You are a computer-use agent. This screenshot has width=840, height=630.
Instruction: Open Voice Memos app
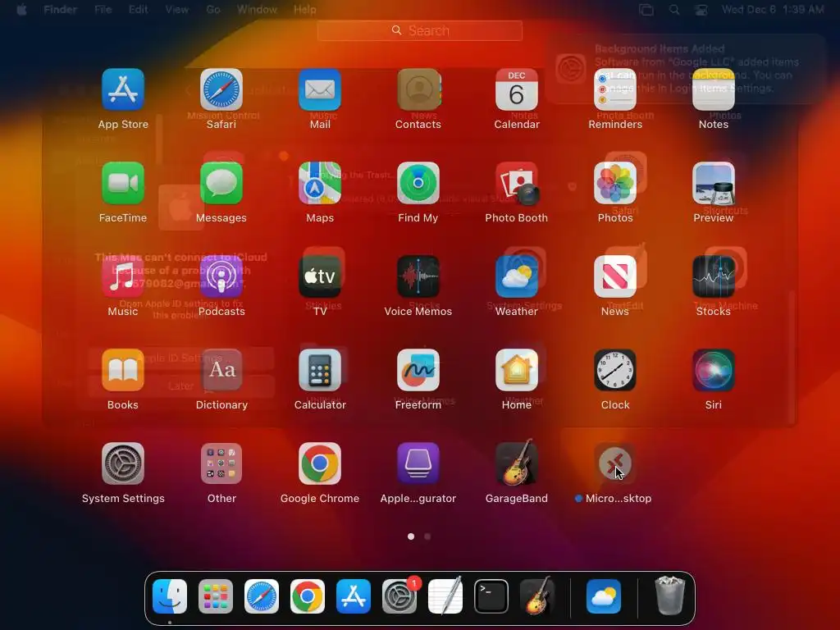pos(418,276)
